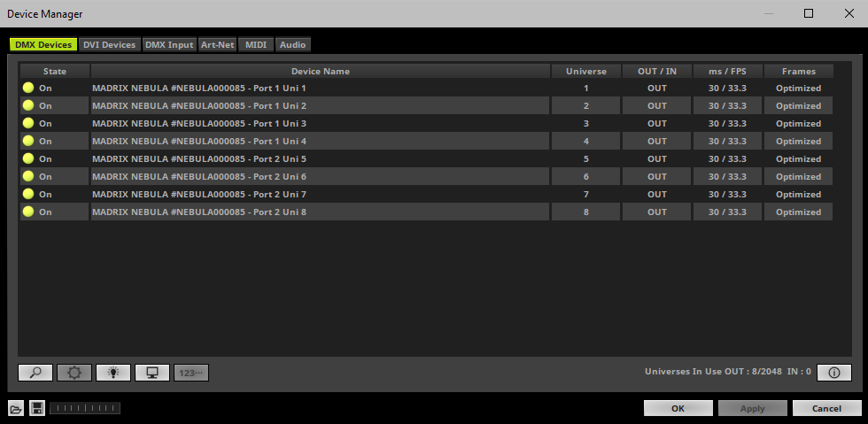Viewport: 868px width, 424px height.
Task: Open Frames value Optimized for Port 2 Uni 5
Action: [x=798, y=158]
